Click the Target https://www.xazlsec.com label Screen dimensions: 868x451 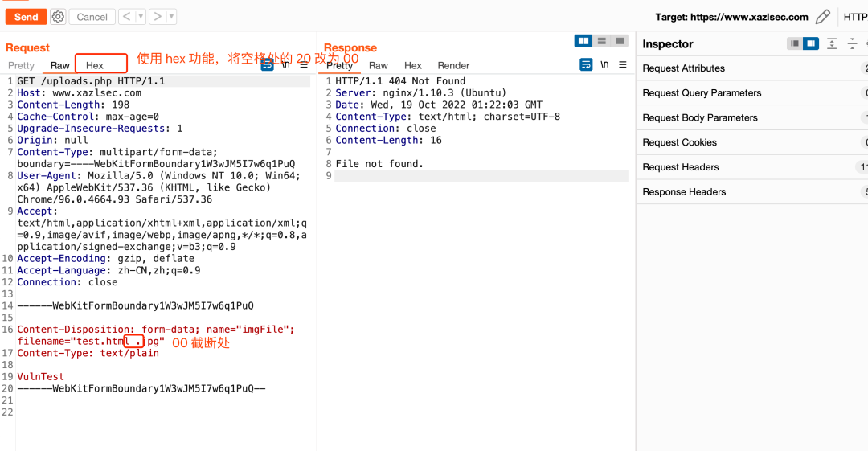(x=731, y=17)
